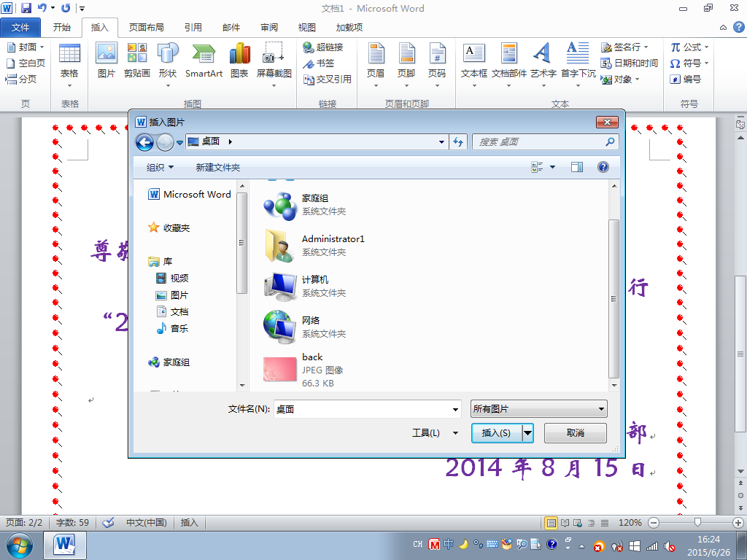Click the dialog back navigation arrow

pyautogui.click(x=145, y=142)
